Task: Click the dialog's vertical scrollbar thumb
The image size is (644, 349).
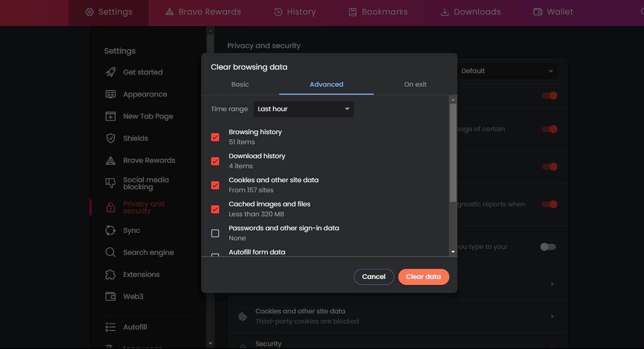Action: [x=453, y=152]
